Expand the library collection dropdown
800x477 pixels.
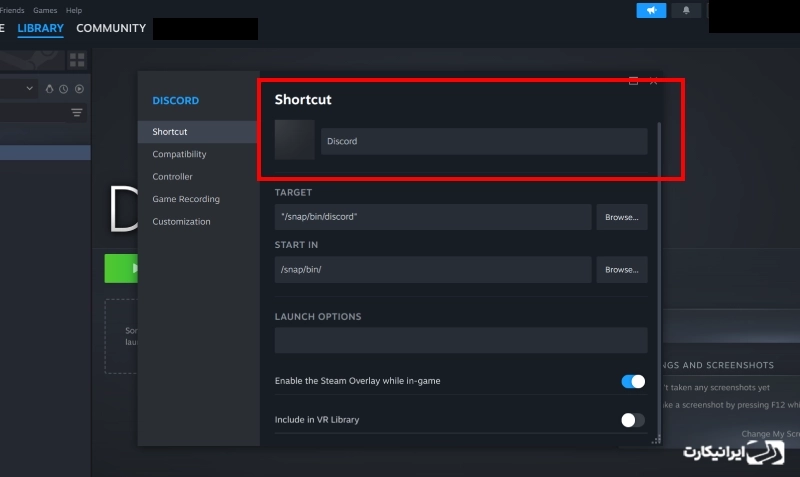pos(29,89)
